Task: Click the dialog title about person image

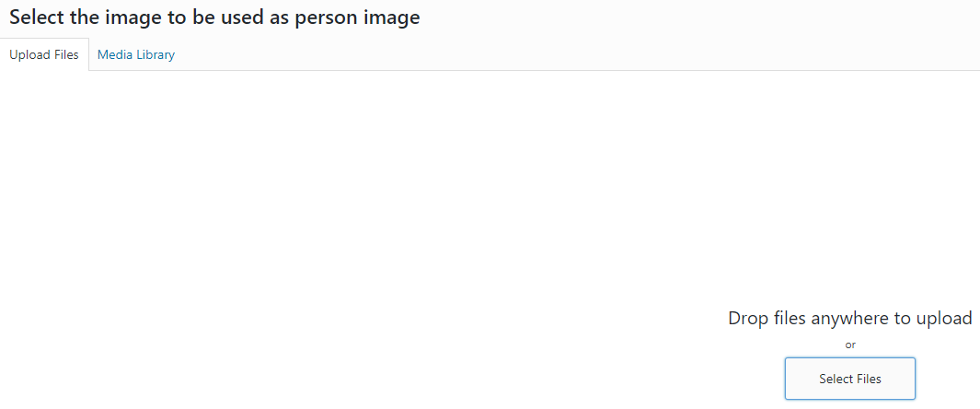Action: pyautogui.click(x=214, y=18)
